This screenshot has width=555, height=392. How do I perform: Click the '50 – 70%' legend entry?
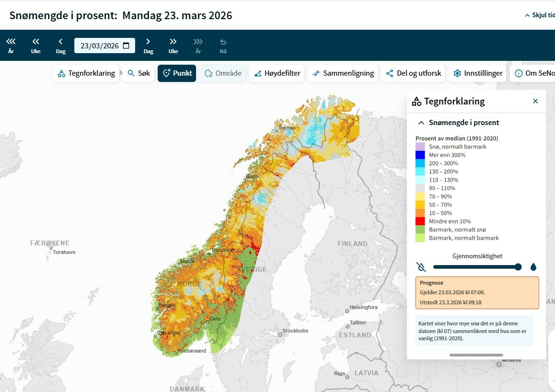(x=440, y=205)
